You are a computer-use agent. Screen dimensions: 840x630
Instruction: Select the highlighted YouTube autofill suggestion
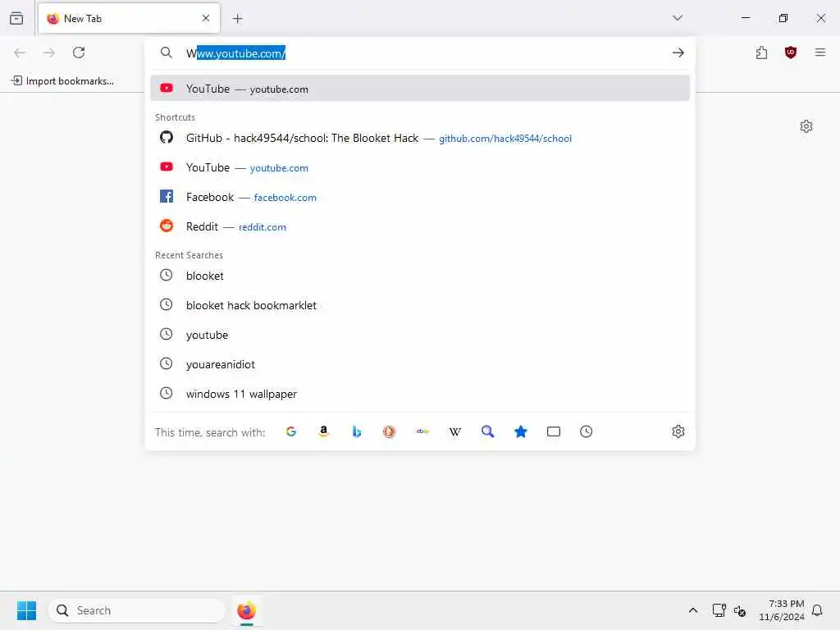point(420,89)
